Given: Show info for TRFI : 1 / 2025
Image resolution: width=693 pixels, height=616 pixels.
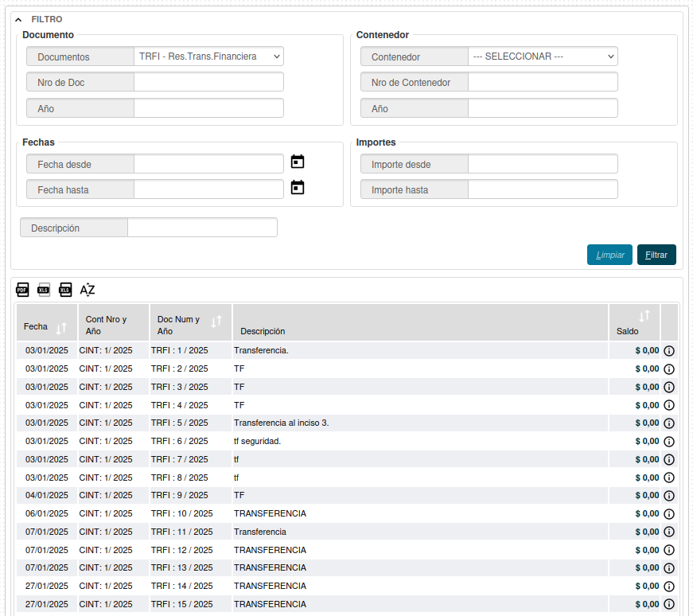Looking at the screenshot, I should [669, 351].
